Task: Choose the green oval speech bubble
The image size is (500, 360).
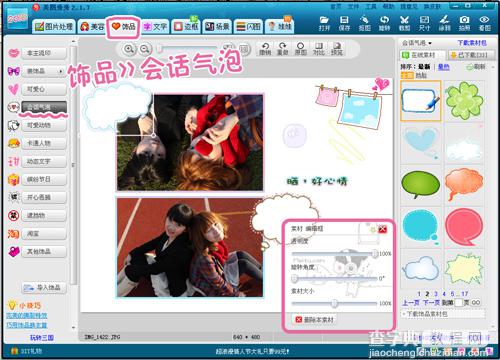Action: point(421,184)
